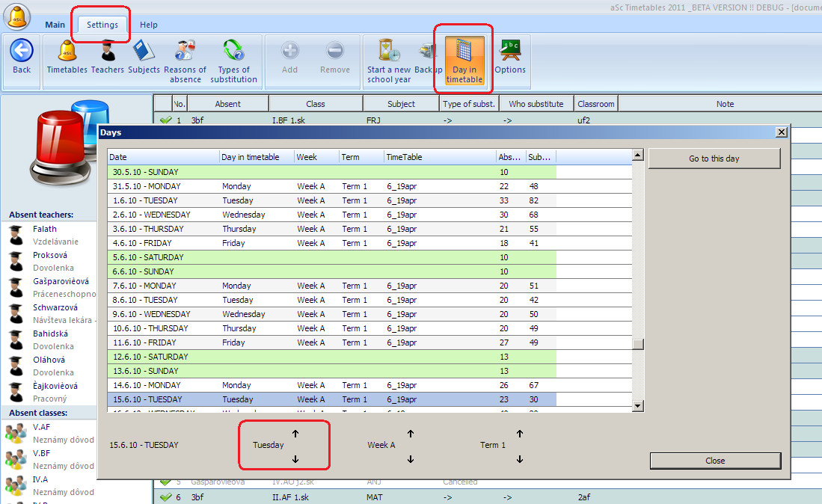822x504 pixels.
Task: Open the Options chalkboard icon
Action: point(510,52)
